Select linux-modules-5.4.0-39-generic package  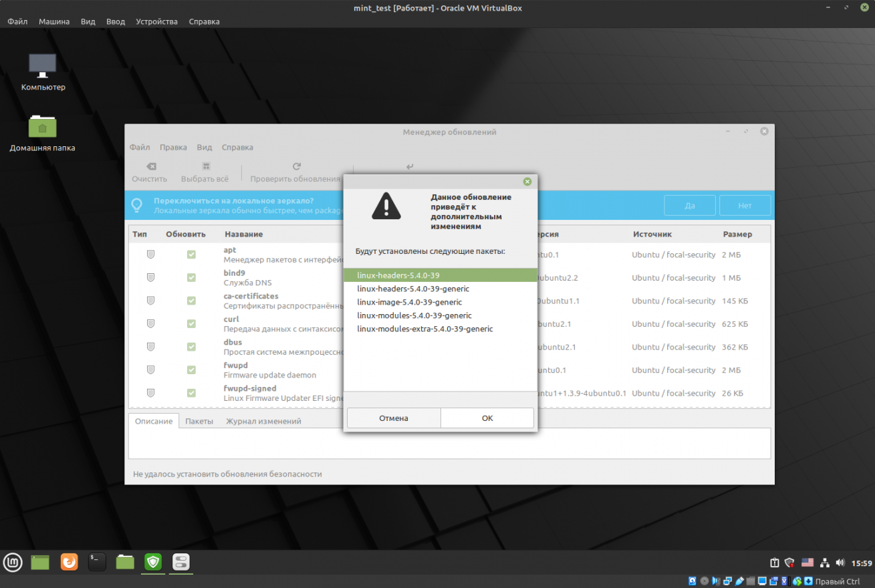coord(440,315)
